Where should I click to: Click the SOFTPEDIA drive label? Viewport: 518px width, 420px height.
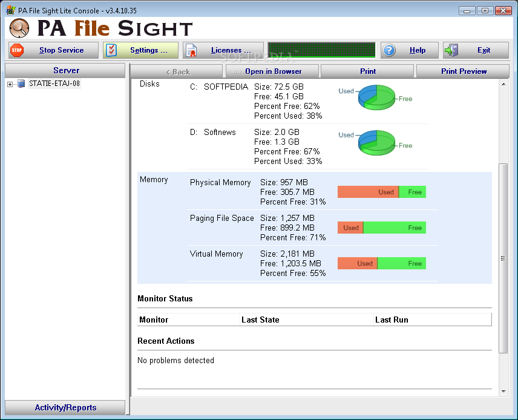click(x=226, y=87)
